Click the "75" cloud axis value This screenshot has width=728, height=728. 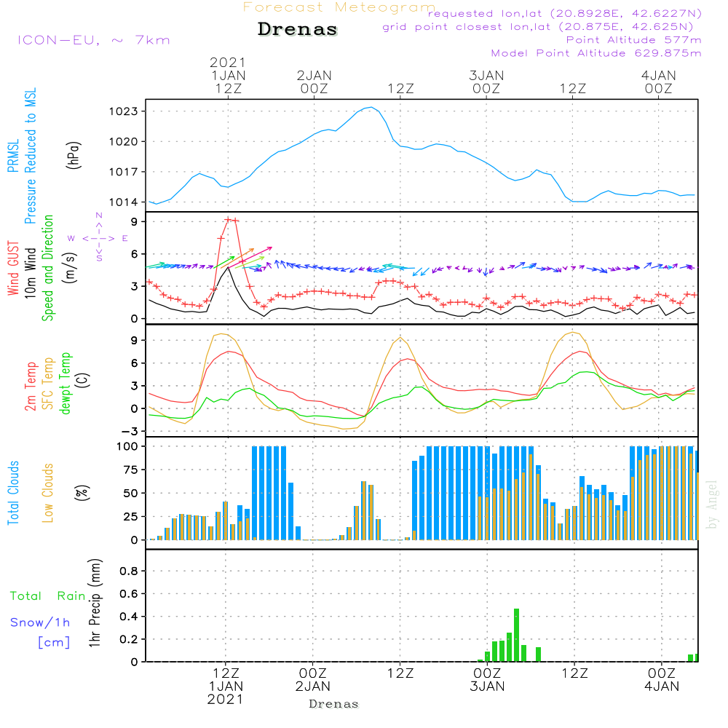[x=131, y=470]
